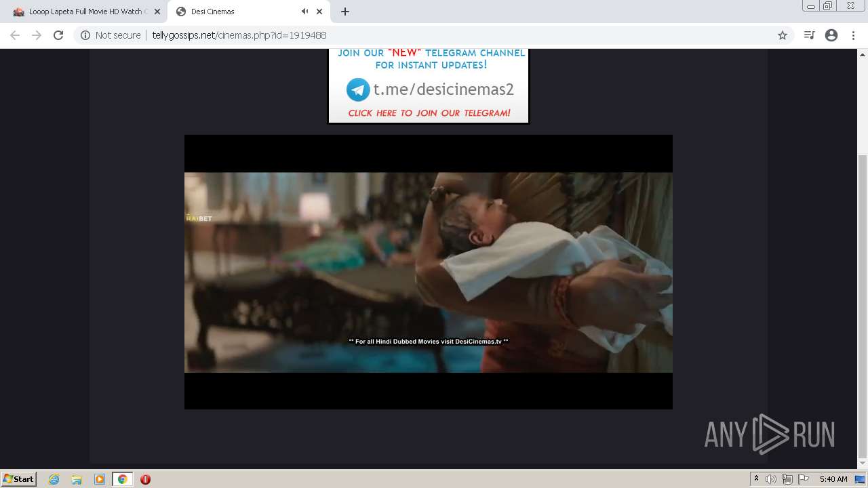
Task: Open the Chrome profile menu
Action: (x=831, y=35)
